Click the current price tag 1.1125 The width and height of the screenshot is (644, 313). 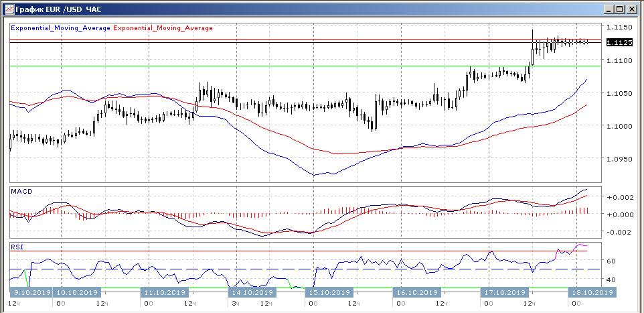tap(617, 43)
